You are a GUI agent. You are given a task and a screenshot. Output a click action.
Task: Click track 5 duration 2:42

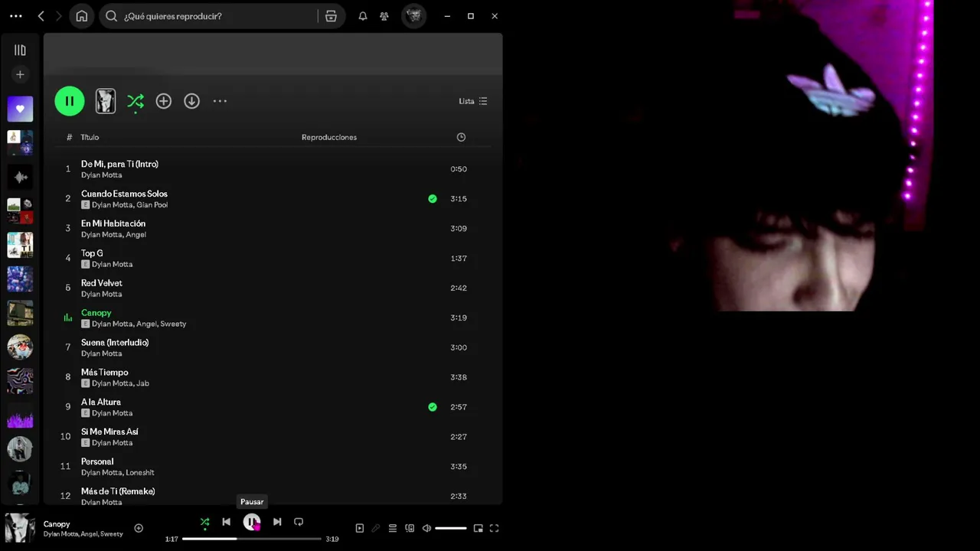(x=459, y=288)
